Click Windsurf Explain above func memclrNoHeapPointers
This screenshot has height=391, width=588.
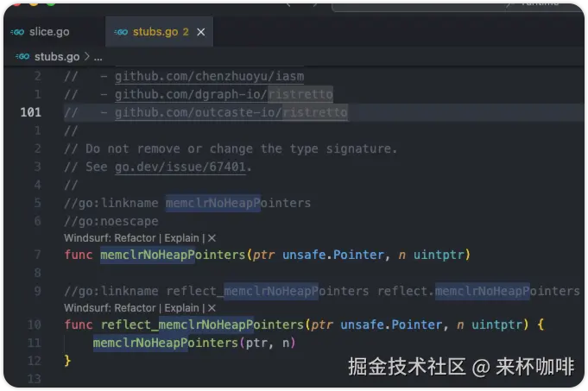pyautogui.click(x=181, y=238)
